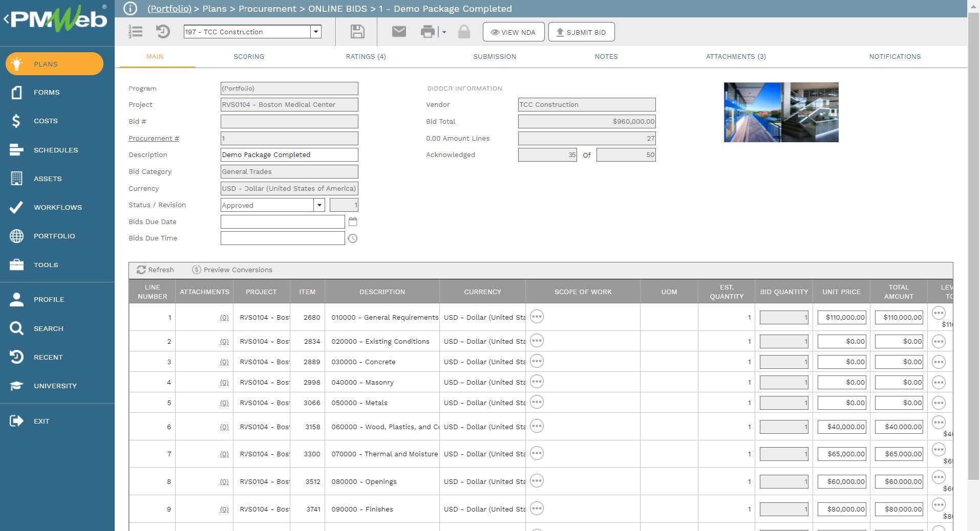The width and height of the screenshot is (980, 531).
Task: Sort by the Total Amount column header
Action: click(x=899, y=292)
